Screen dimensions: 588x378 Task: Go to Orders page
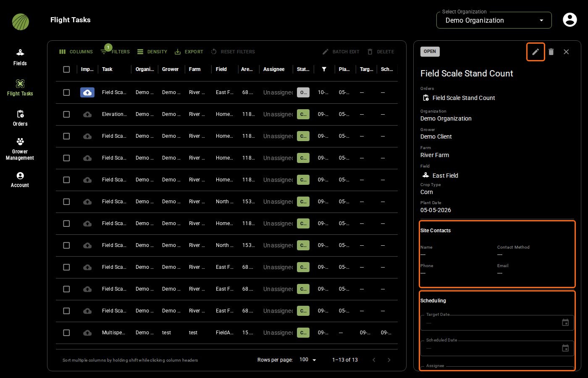20,118
